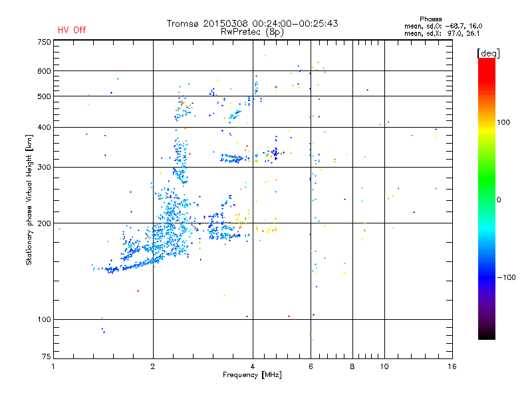This screenshot has height=399, width=532.
Task: Click the x-axis '8' tick label
Action: 352,366
